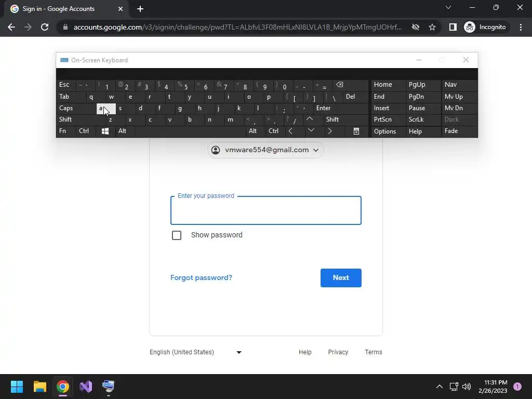
Task: Click the up arrow key on On-Screen Keyboard
Action: 310,119
